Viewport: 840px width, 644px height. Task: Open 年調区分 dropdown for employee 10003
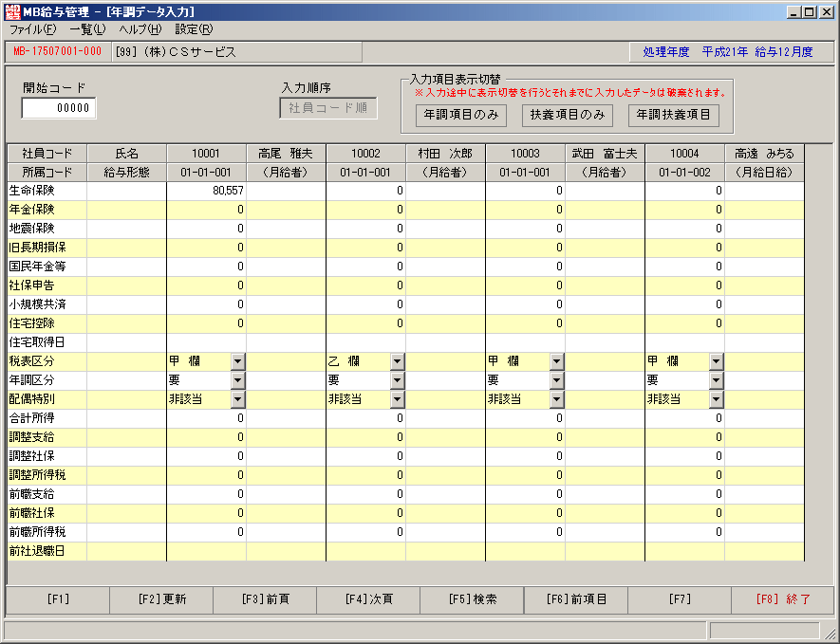click(x=556, y=380)
